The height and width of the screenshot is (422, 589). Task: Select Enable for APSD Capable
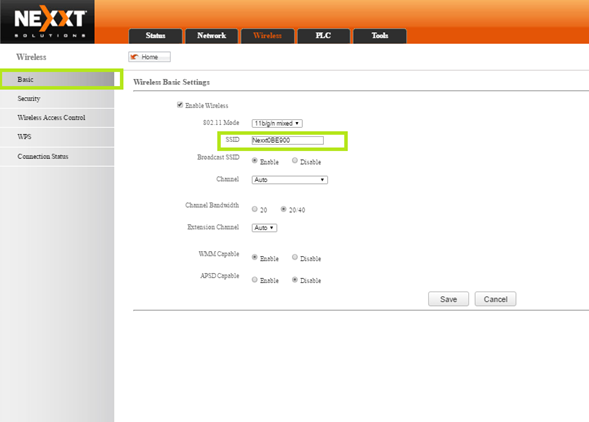click(255, 280)
